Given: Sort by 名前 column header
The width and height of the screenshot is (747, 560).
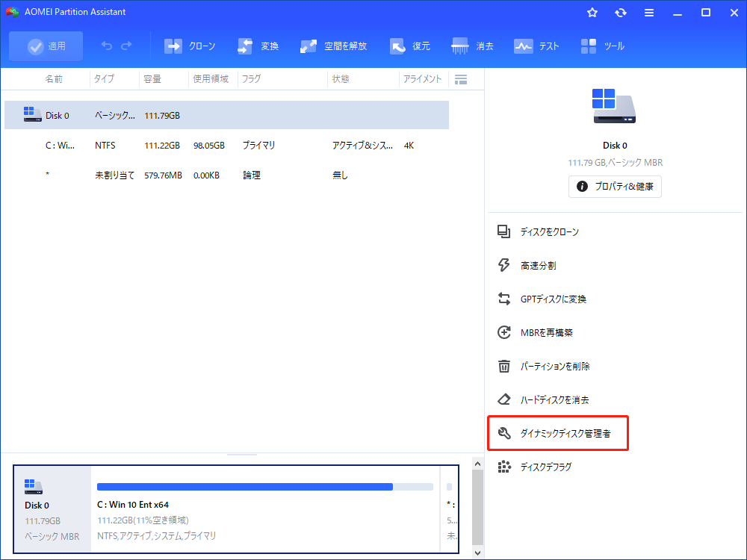Looking at the screenshot, I should tap(54, 79).
